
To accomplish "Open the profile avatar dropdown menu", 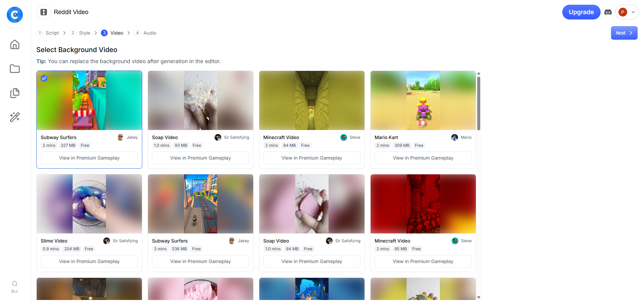I will click(x=627, y=12).
